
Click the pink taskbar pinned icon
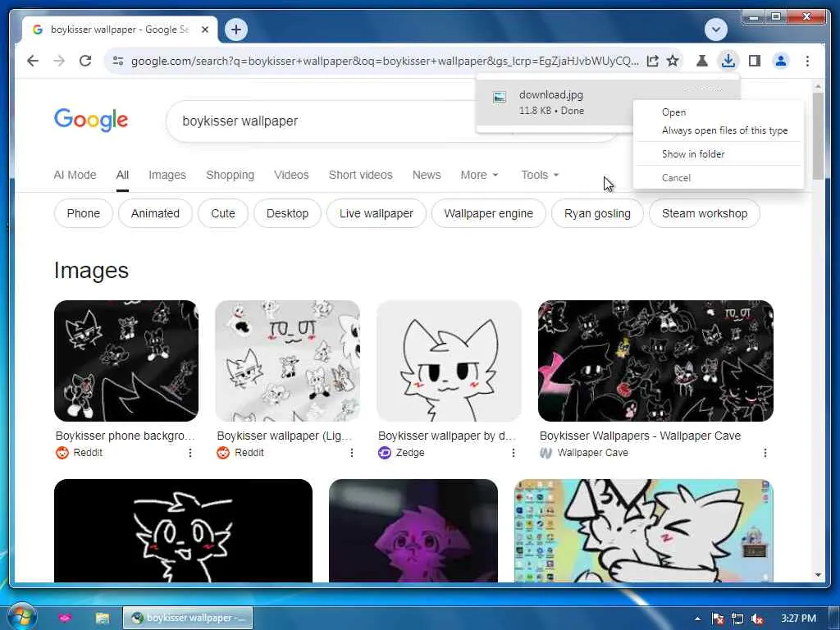coord(65,619)
